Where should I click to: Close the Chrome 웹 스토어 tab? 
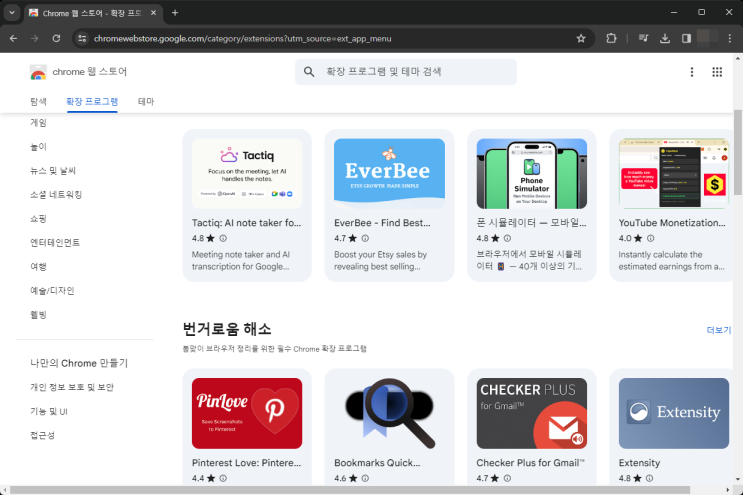coord(154,13)
